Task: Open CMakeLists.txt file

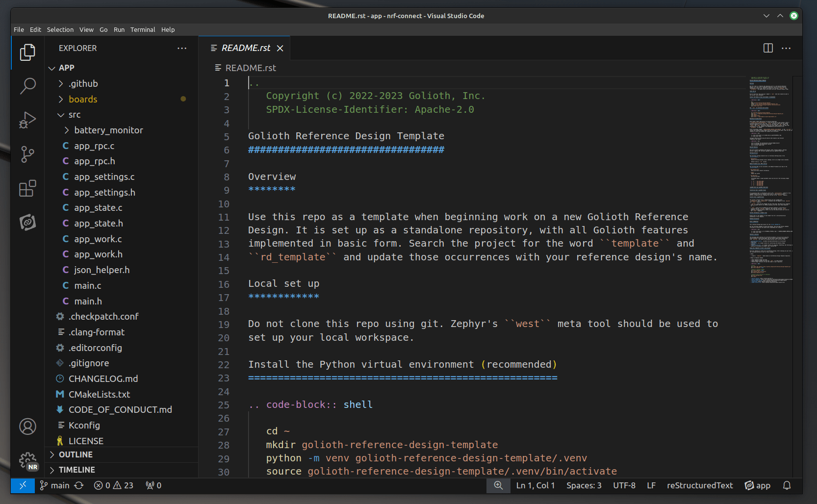Action: [x=122, y=394]
